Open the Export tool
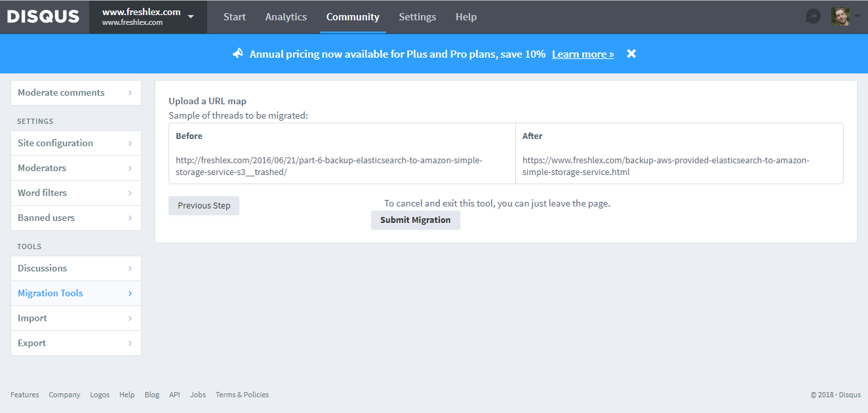This screenshot has height=413, width=868. coord(76,344)
